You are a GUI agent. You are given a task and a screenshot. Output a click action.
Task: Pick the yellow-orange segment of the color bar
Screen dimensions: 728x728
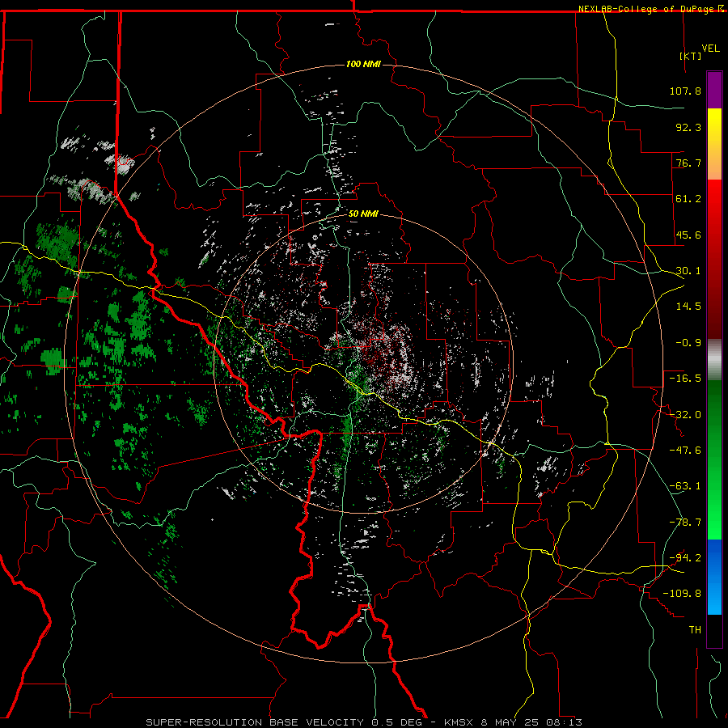[x=714, y=144]
